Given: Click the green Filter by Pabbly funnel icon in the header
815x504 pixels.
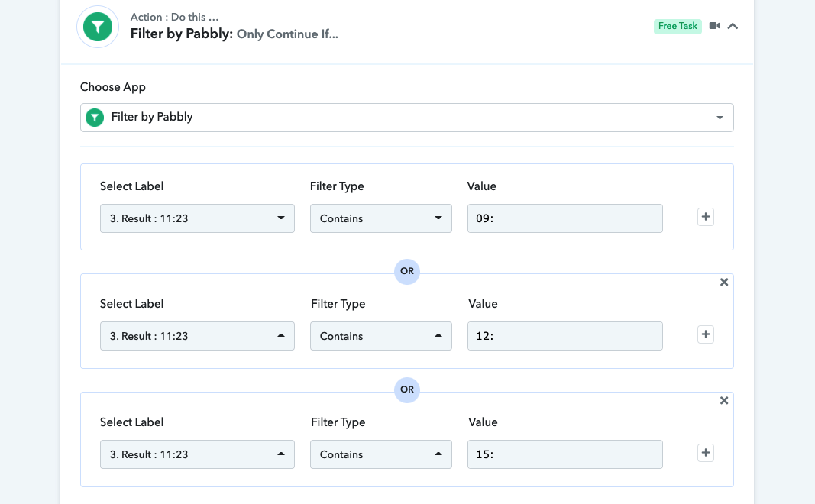Looking at the screenshot, I should [98, 27].
